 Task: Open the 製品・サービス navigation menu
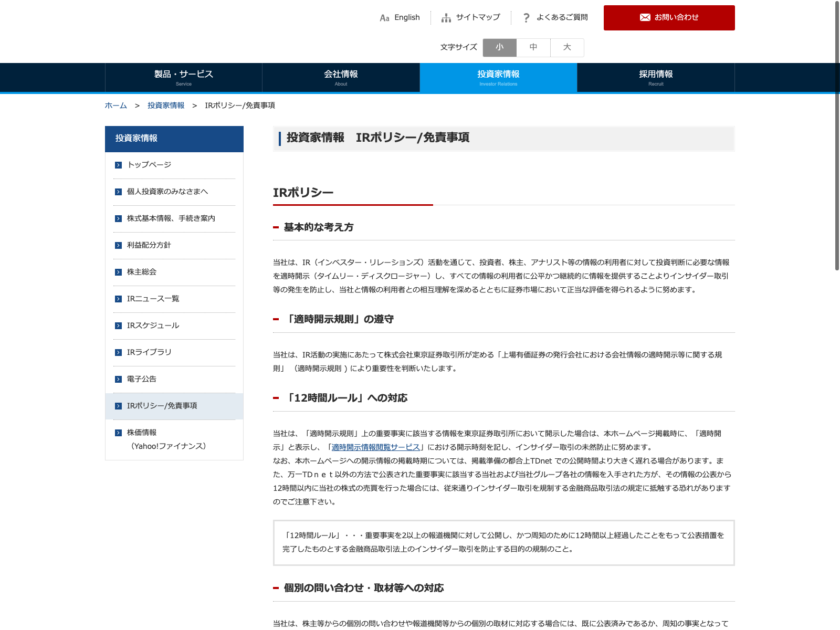pos(184,77)
